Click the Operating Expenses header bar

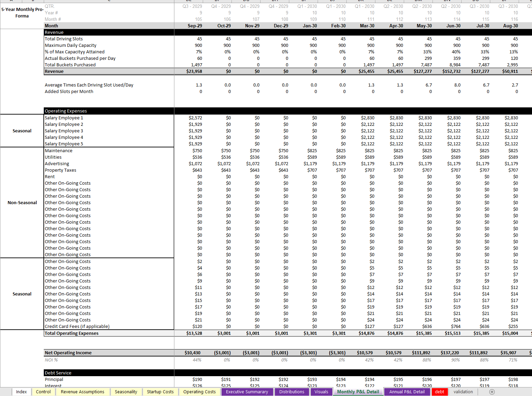coord(288,111)
